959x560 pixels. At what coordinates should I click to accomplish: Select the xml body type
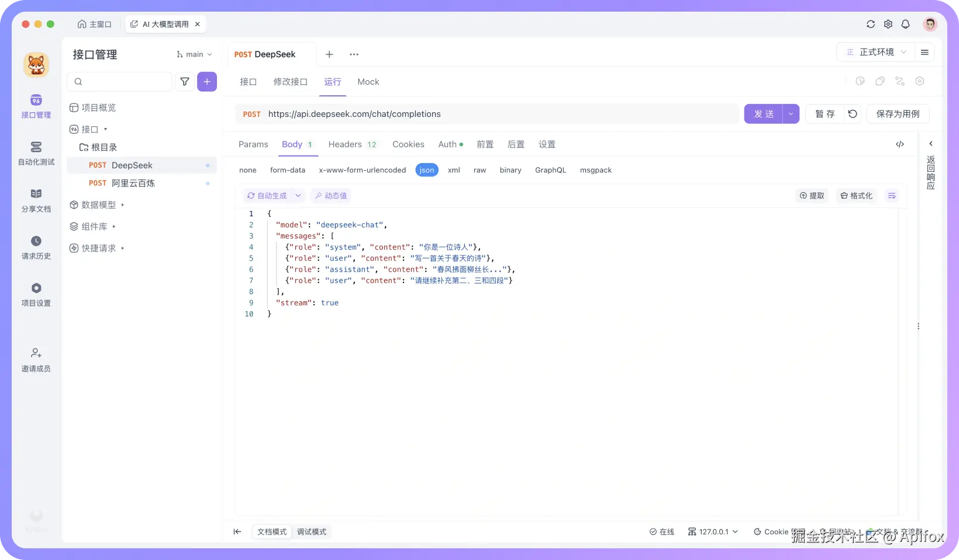click(454, 170)
